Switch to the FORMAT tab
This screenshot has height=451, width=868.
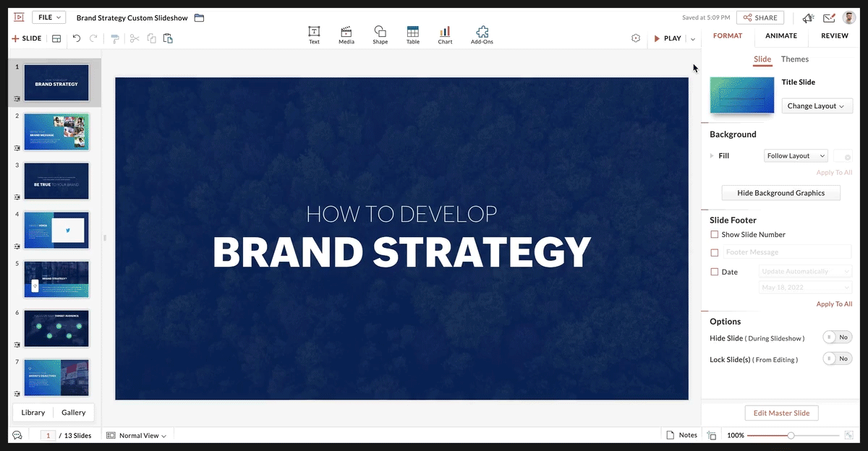(728, 36)
